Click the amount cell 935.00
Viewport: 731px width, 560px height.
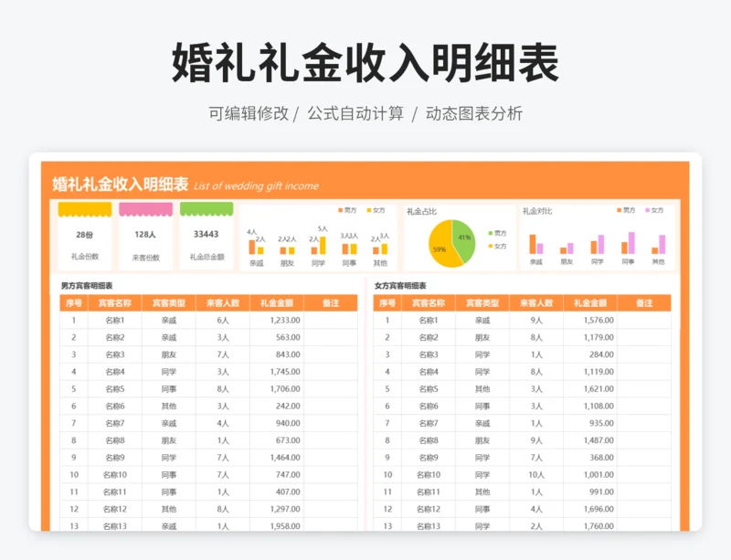pos(590,423)
